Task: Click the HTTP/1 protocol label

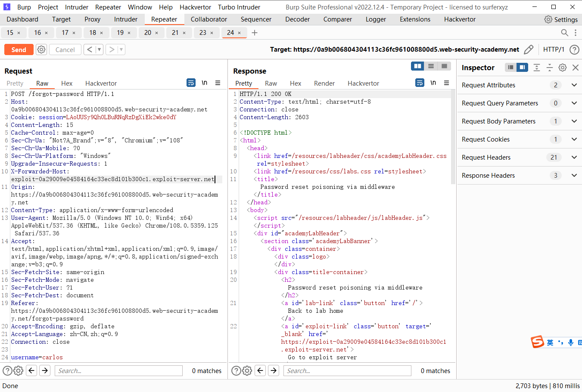Action: (x=554, y=49)
